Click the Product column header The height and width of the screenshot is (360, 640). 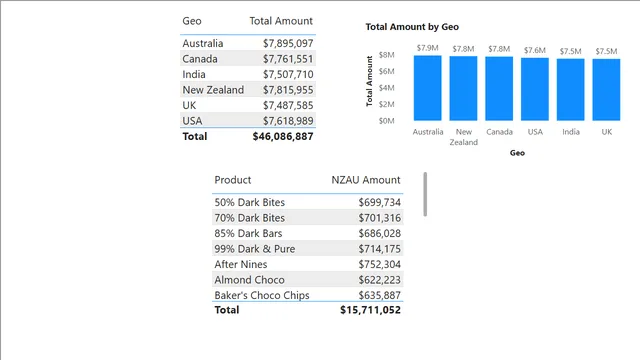pos(233,180)
